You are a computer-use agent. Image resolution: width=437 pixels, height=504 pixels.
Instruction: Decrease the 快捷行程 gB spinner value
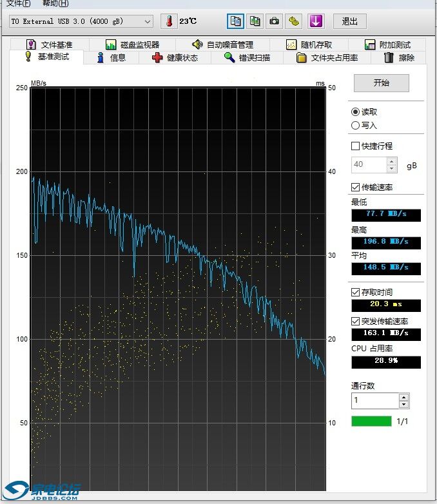392,169
